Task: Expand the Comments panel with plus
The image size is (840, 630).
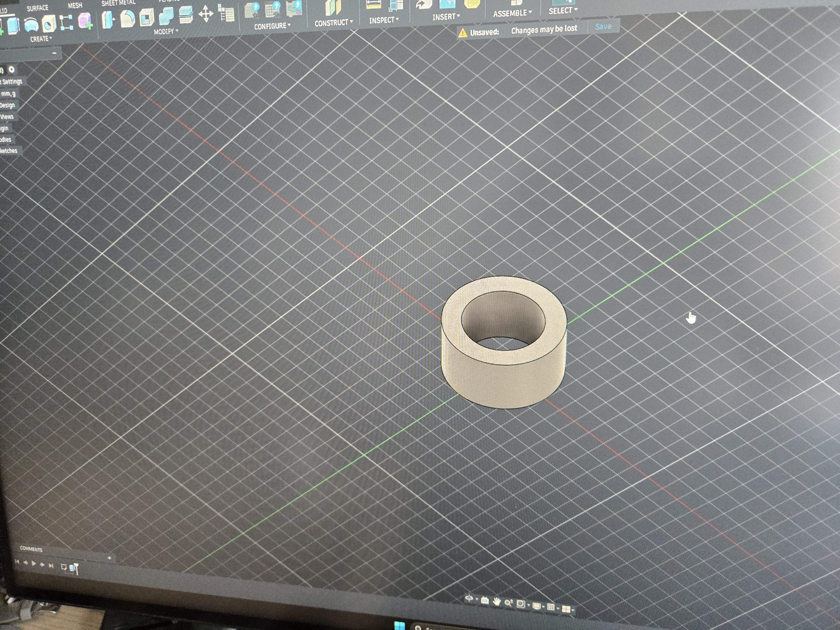Action: coord(109,558)
